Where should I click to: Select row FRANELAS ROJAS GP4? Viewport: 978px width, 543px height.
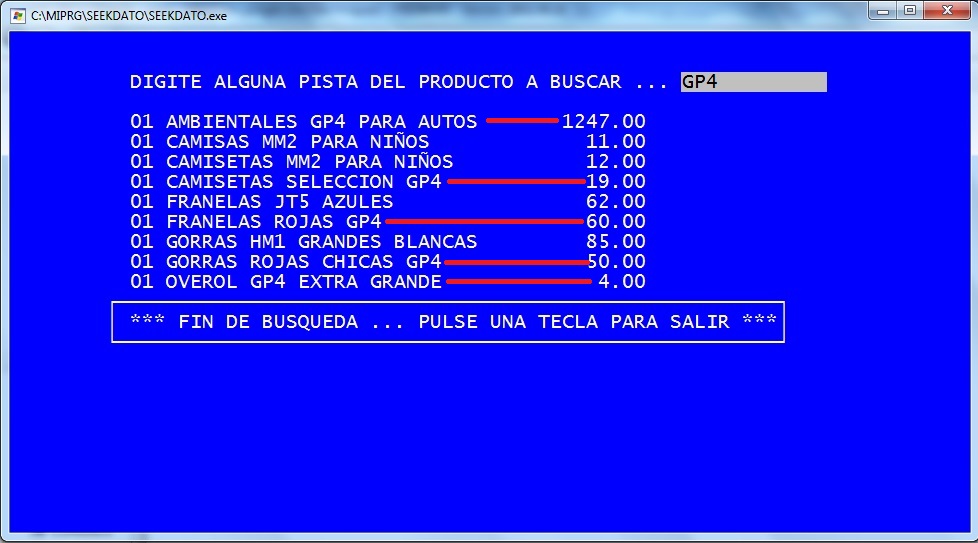(388, 221)
